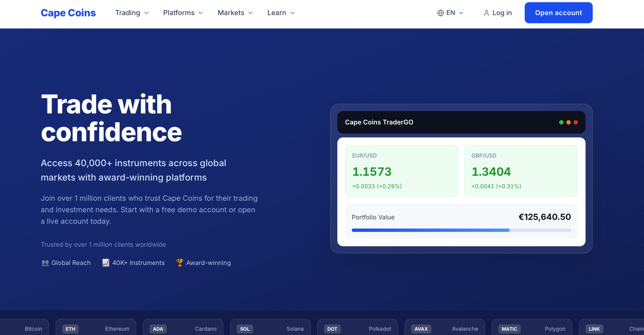
Task: Click the +0.0033 (+0.29%) change value
Action: pyautogui.click(x=377, y=186)
